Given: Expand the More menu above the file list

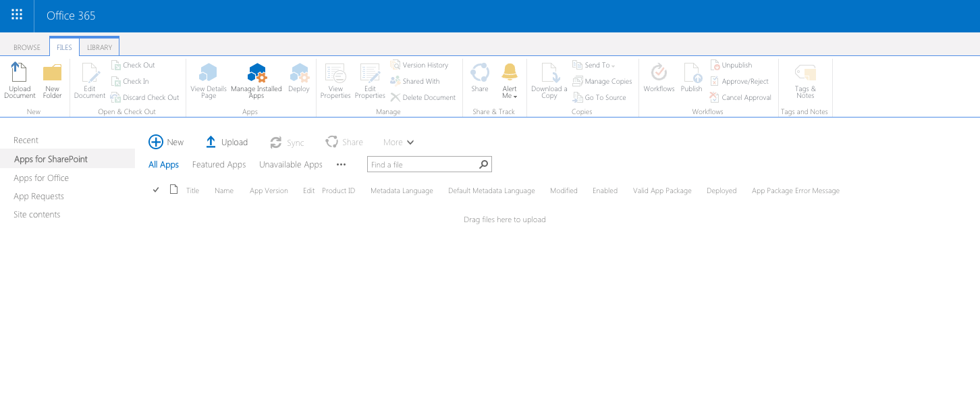Looking at the screenshot, I should (398, 142).
